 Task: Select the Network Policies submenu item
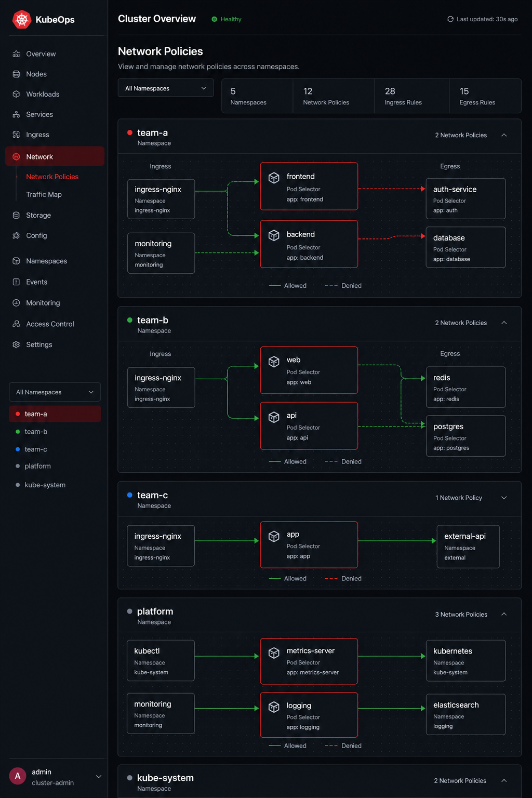coord(52,177)
